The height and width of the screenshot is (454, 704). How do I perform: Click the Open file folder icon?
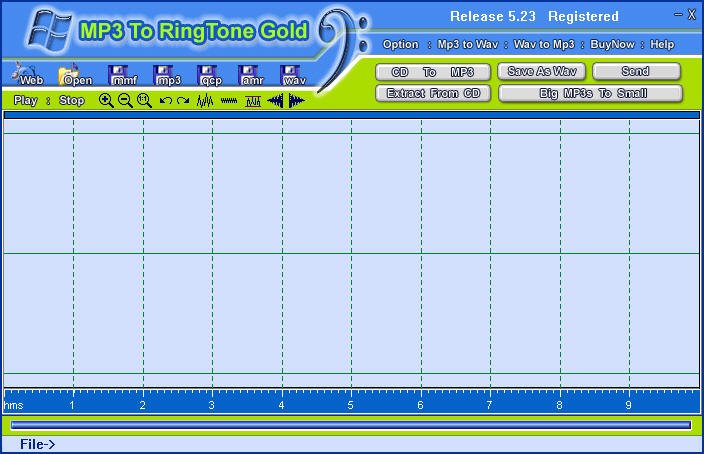point(74,75)
